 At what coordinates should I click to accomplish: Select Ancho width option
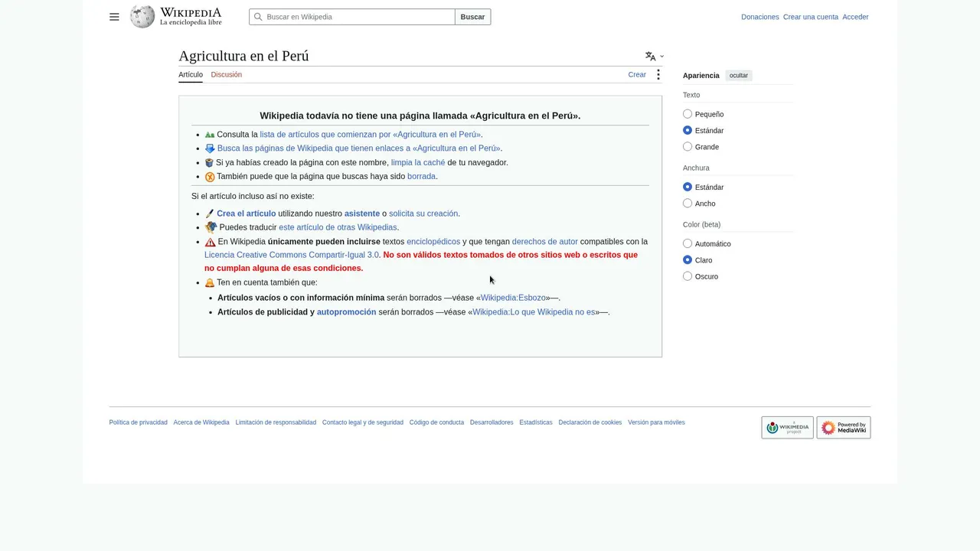point(687,203)
